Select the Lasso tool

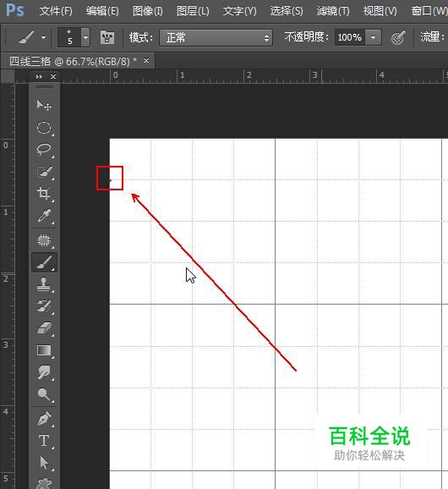(x=44, y=150)
